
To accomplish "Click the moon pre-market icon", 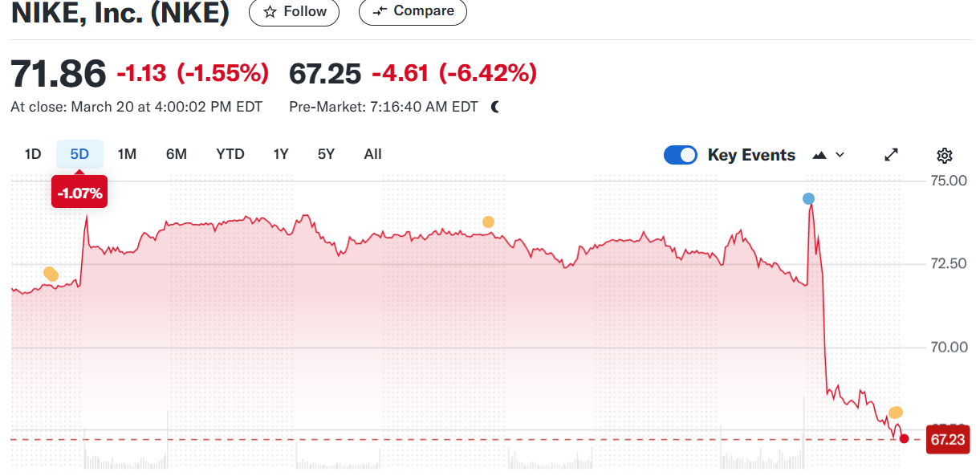I will click(x=495, y=107).
